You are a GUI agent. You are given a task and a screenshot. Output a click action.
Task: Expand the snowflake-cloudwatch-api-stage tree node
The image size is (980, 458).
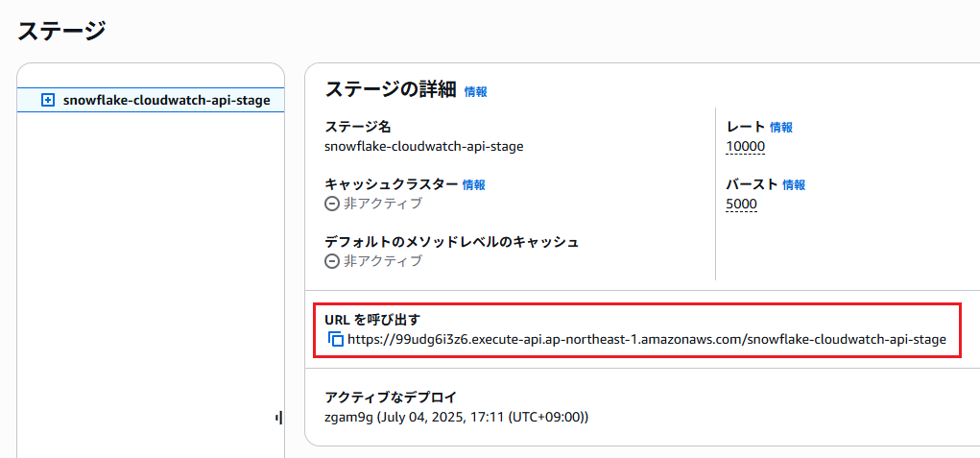pyautogui.click(x=47, y=100)
